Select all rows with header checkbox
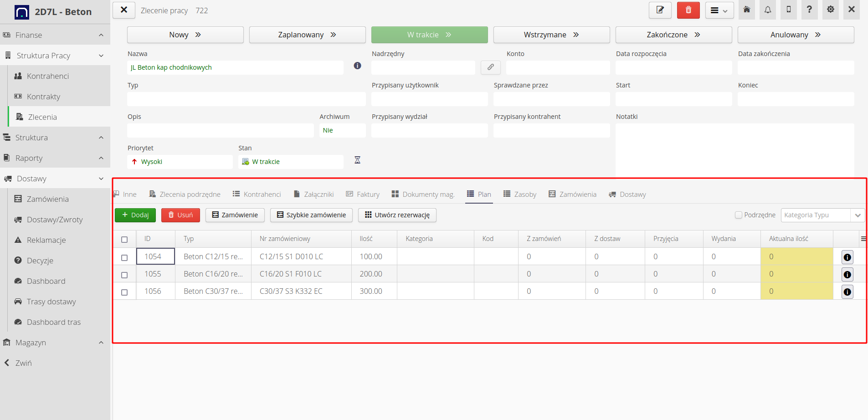The height and width of the screenshot is (420, 868). tap(124, 239)
